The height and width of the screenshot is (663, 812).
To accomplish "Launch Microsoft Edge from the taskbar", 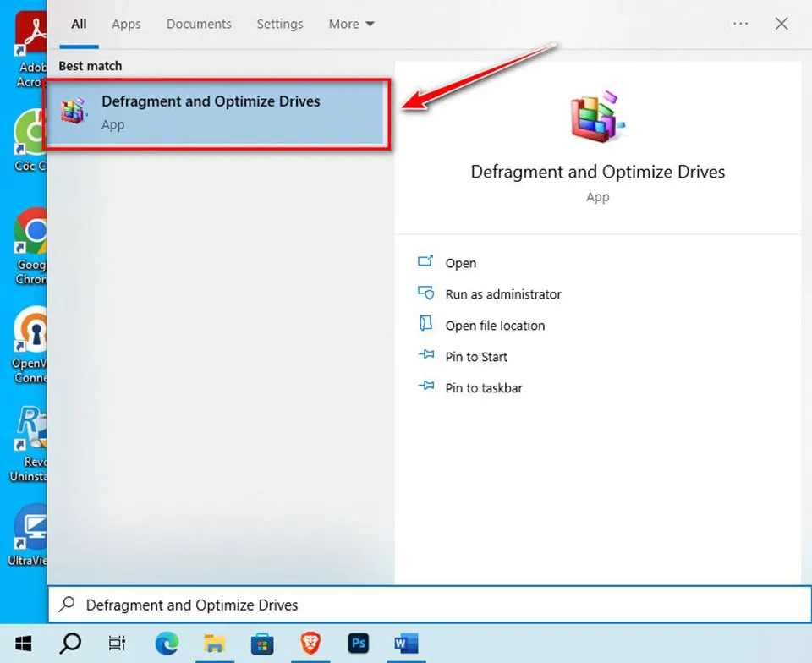I will pyautogui.click(x=167, y=644).
